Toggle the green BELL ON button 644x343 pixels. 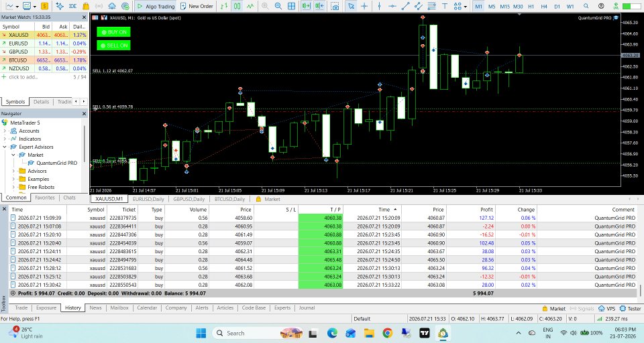114,45
